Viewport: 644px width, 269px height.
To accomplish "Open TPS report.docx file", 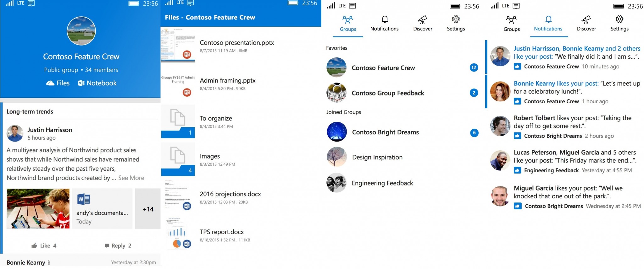I will point(241,235).
